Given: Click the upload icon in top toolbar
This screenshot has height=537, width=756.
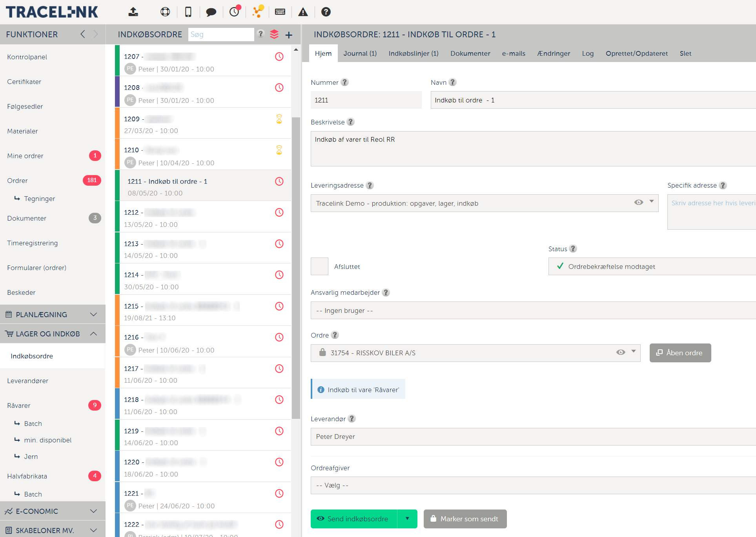Looking at the screenshot, I should [x=133, y=12].
